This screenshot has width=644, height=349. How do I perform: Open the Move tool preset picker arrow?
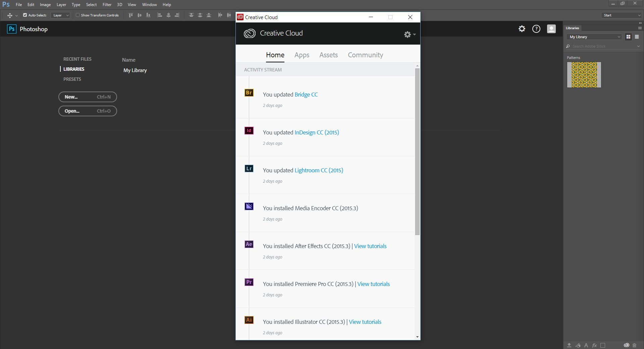tap(16, 15)
